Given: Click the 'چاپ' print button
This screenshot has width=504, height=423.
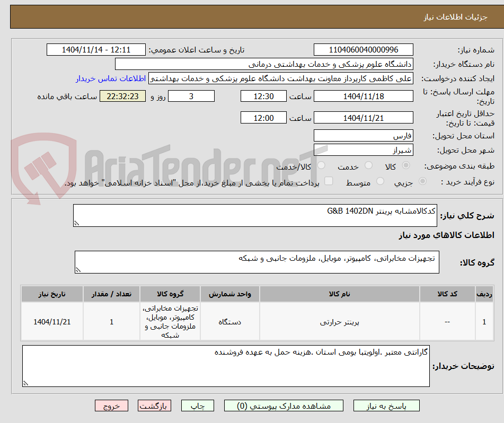Looking at the screenshot, I should click(197, 406).
